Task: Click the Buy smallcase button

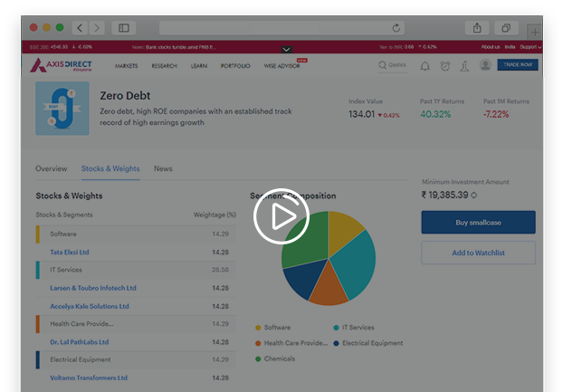Action: [x=478, y=222]
